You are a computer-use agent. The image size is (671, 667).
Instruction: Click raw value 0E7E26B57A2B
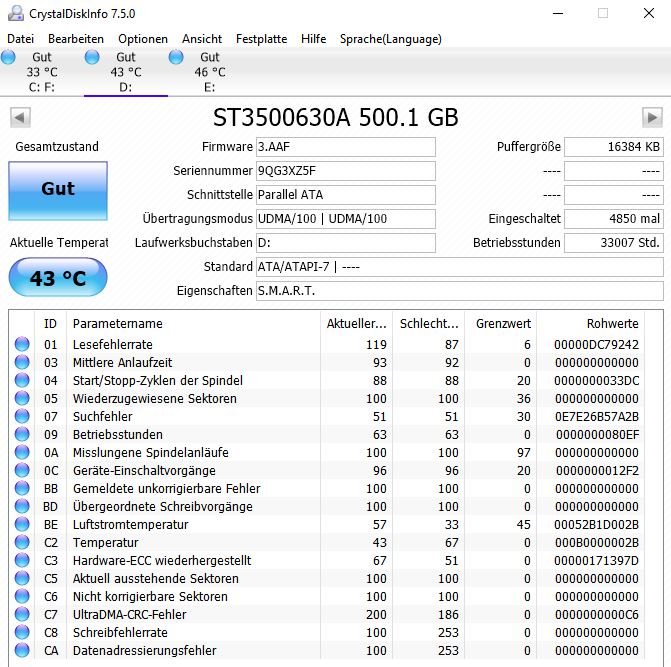[597, 416]
